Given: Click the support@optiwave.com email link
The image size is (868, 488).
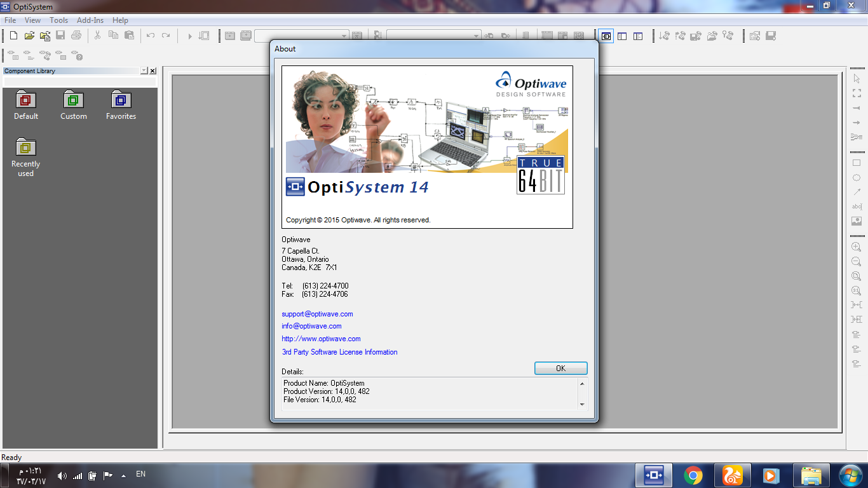Looking at the screenshot, I should coord(317,314).
